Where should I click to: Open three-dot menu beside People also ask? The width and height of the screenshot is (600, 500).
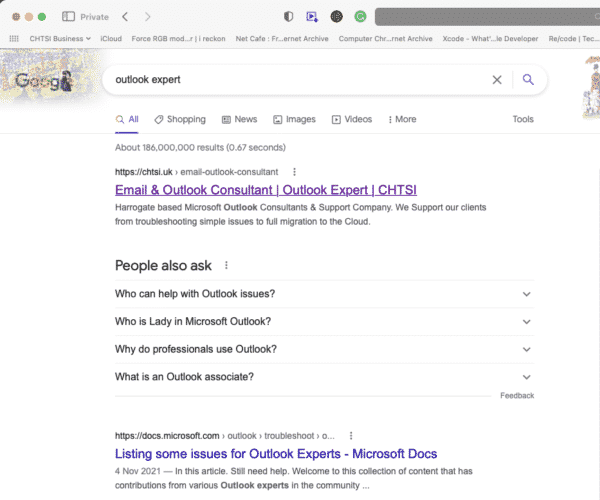pyautogui.click(x=227, y=265)
